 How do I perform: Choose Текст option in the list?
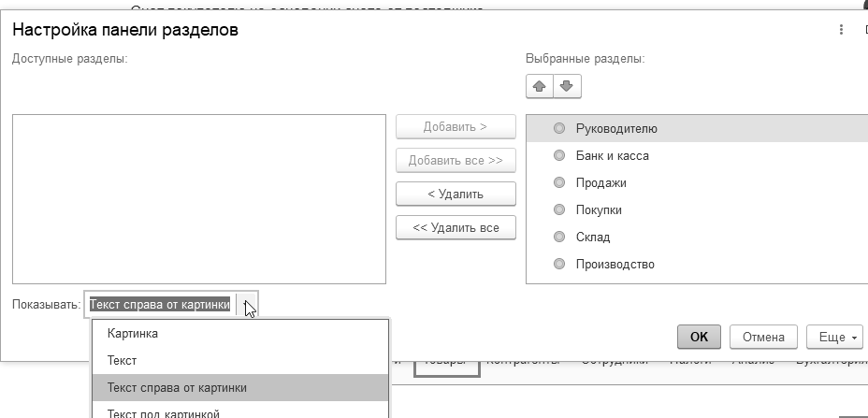point(123,360)
